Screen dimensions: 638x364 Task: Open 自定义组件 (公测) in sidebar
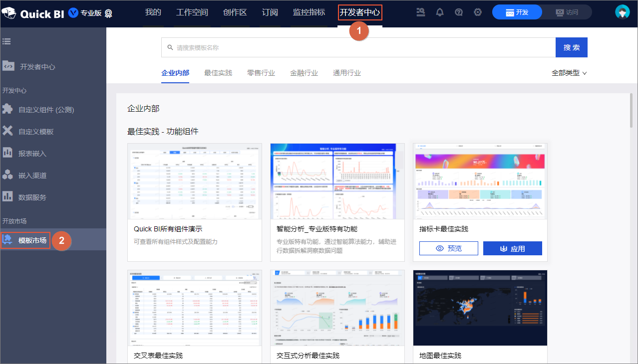pos(46,110)
